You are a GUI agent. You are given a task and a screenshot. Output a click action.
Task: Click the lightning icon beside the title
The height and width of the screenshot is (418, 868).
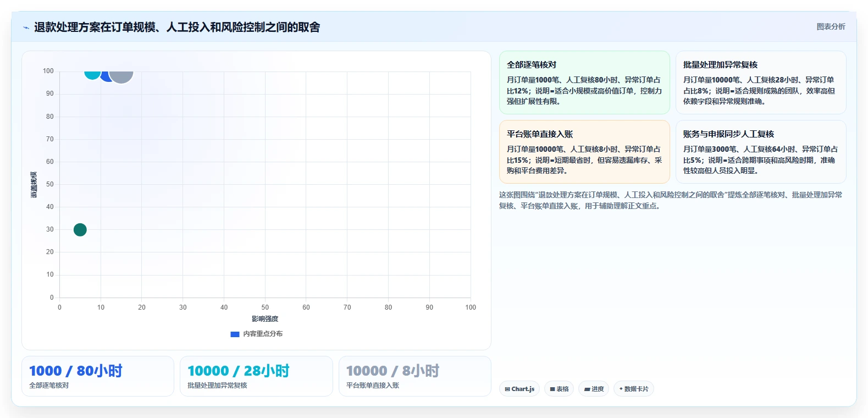(26, 28)
